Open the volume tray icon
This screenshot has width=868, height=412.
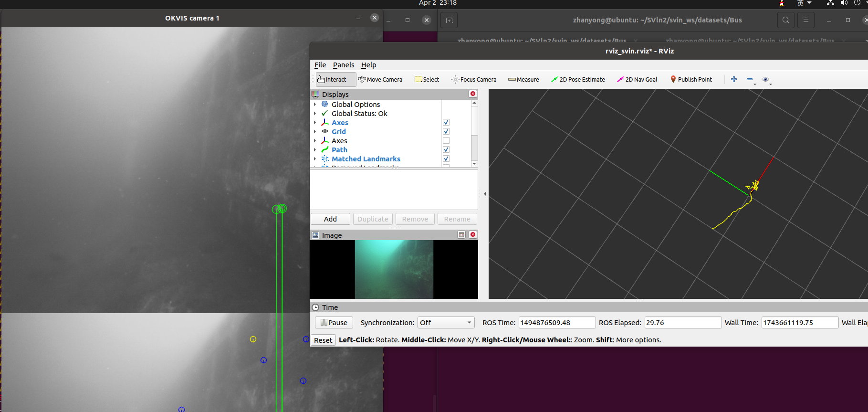[844, 3]
